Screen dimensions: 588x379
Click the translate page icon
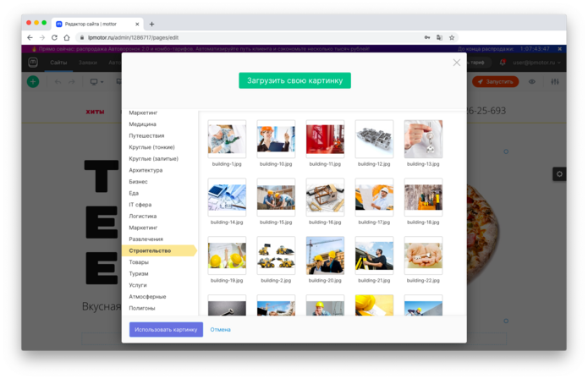point(439,37)
